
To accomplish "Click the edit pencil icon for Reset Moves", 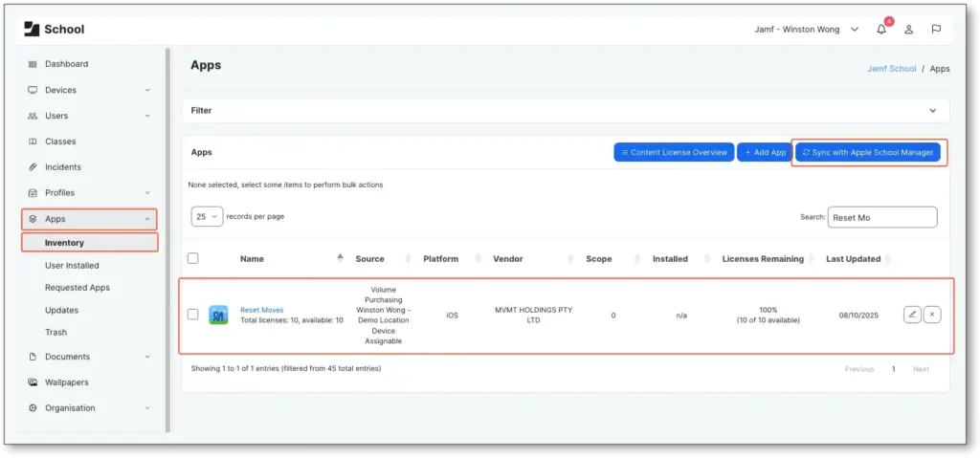I will (912, 314).
